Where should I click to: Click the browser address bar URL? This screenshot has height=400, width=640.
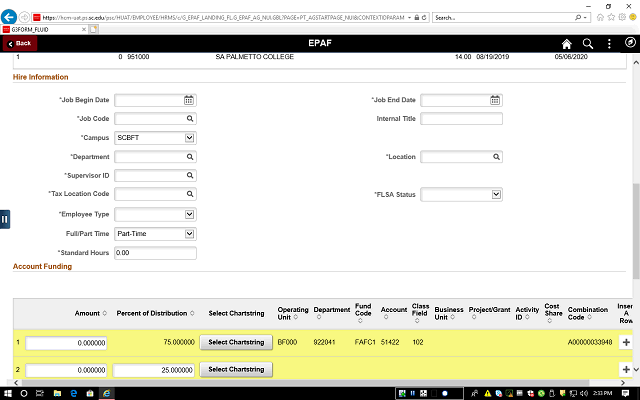point(223,18)
